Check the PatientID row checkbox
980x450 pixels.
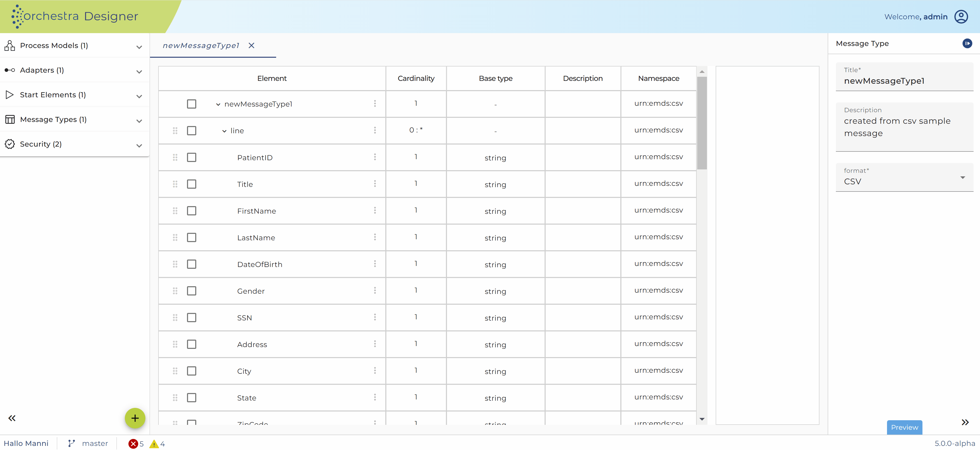click(x=191, y=157)
